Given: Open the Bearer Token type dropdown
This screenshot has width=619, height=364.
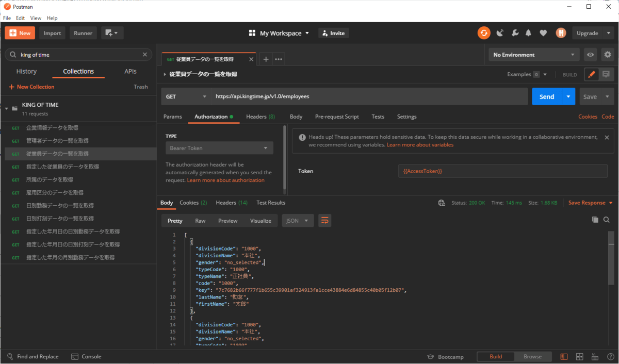Looking at the screenshot, I should (219, 148).
